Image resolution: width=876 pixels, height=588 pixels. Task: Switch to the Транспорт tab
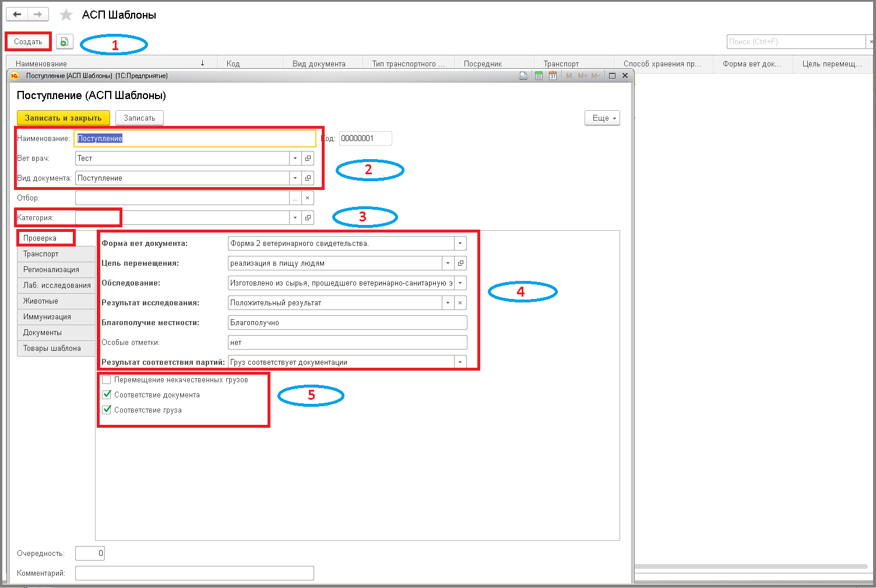(x=56, y=253)
